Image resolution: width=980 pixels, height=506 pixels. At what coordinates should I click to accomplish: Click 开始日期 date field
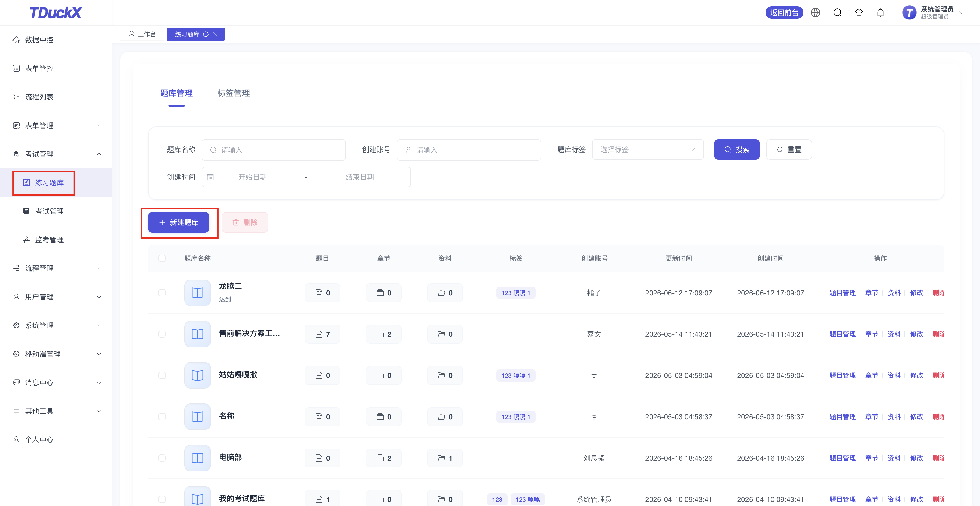pos(253,177)
